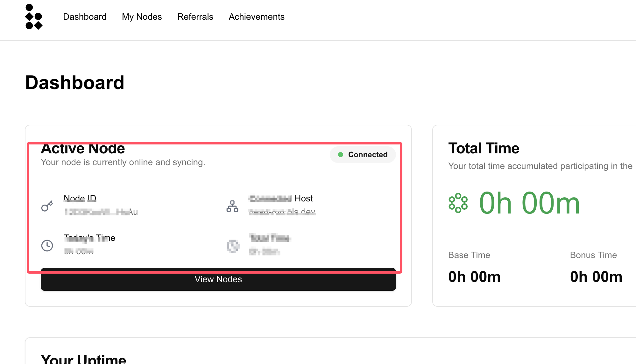The width and height of the screenshot is (636, 364).
Task: Click the blurred timer icon beside Total Time
Action: coord(233,246)
